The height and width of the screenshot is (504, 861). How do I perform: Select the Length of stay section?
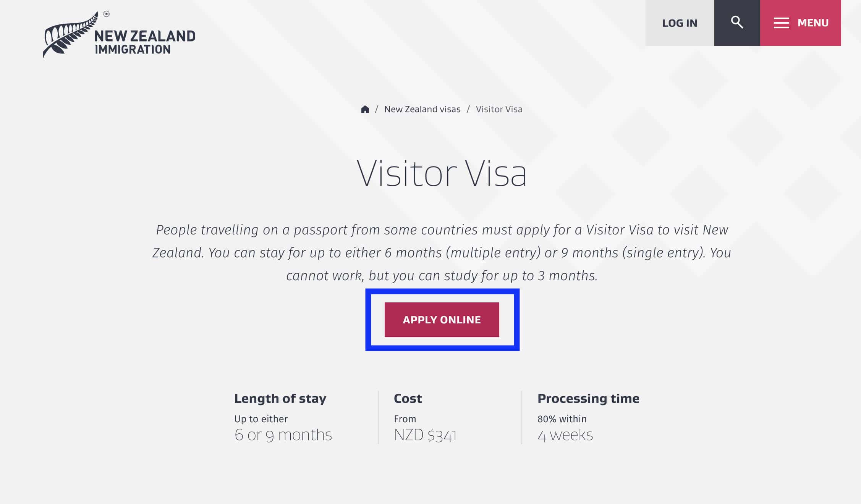click(280, 398)
